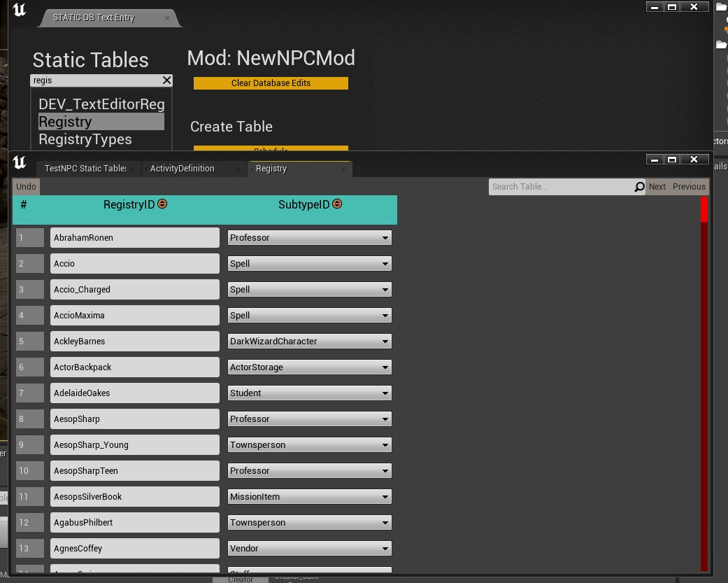This screenshot has width=728, height=583.
Task: Switch to ActivityDefinition tab
Action: (x=182, y=169)
